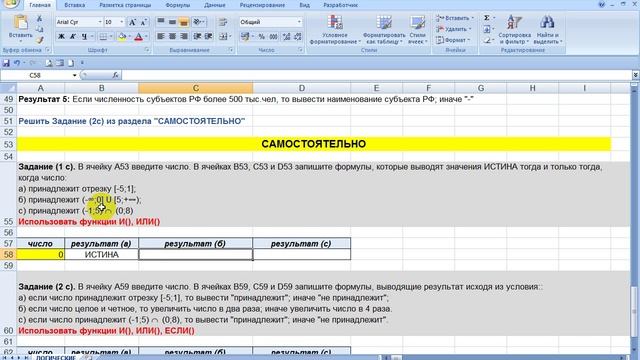The width and height of the screenshot is (640, 360).
Task: Switch to the Формулы tab
Action: pos(178,5)
